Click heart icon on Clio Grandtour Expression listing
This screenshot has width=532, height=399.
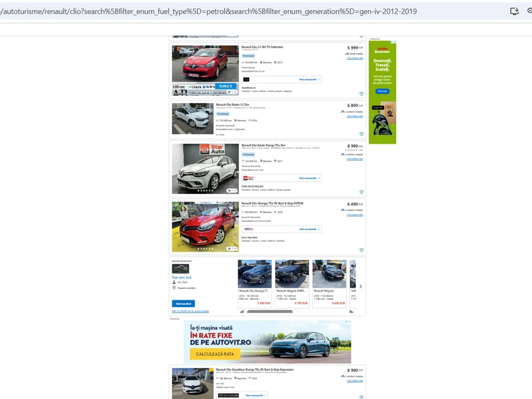(x=361, y=397)
